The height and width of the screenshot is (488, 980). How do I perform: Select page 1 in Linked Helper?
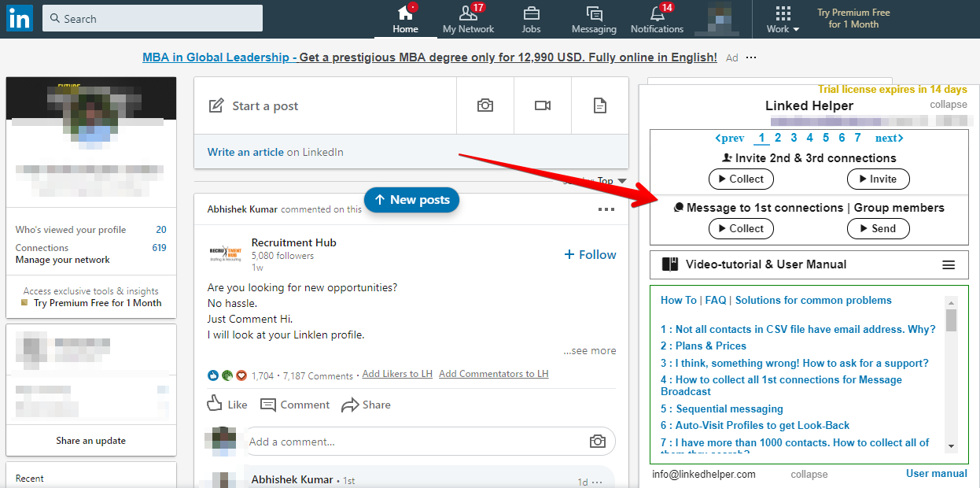tap(761, 138)
